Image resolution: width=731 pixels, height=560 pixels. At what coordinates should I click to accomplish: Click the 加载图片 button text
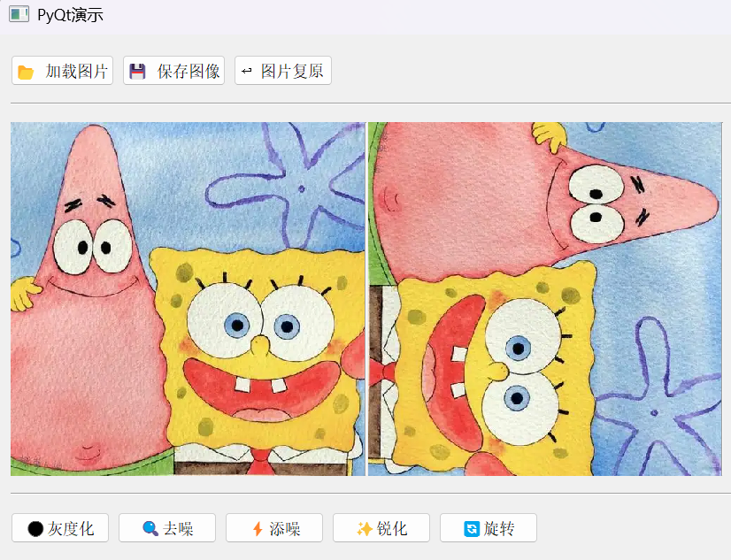[x=77, y=72]
